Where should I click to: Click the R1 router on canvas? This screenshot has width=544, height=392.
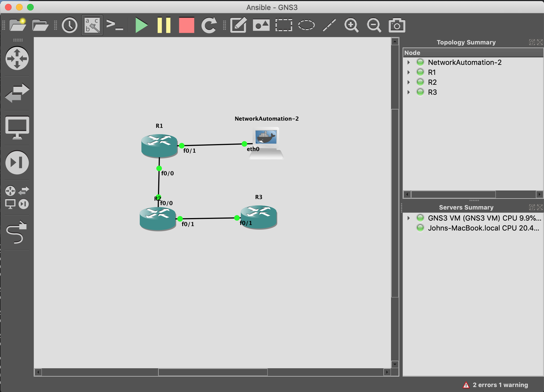pos(159,145)
